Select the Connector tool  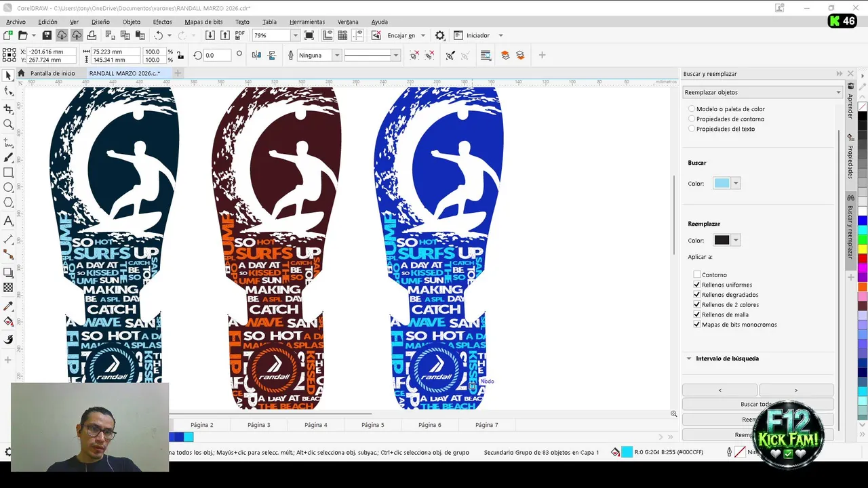click(8, 254)
